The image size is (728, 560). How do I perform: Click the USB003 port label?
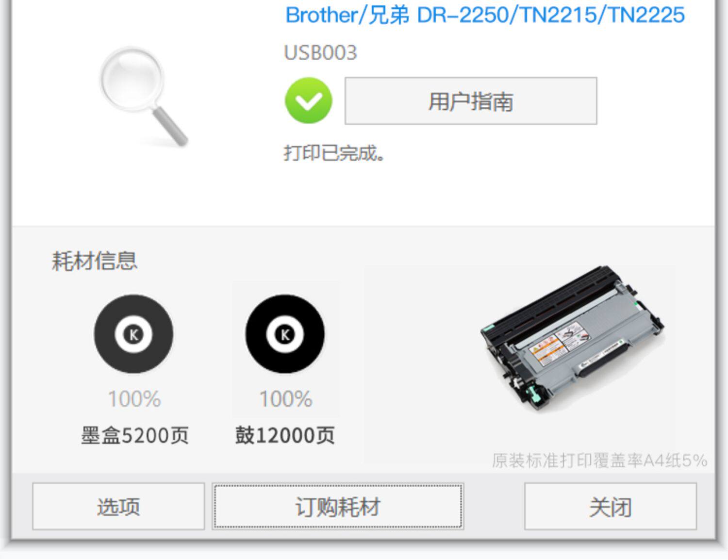pos(320,53)
